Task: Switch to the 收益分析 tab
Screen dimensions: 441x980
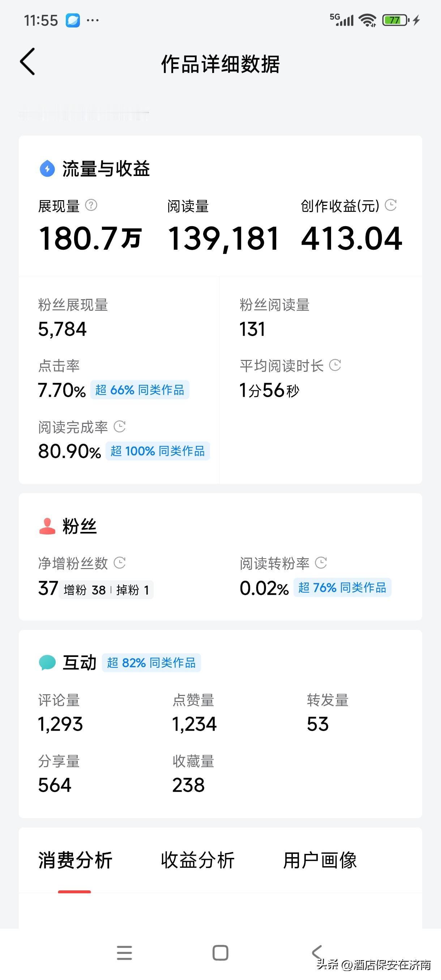Action: click(197, 860)
